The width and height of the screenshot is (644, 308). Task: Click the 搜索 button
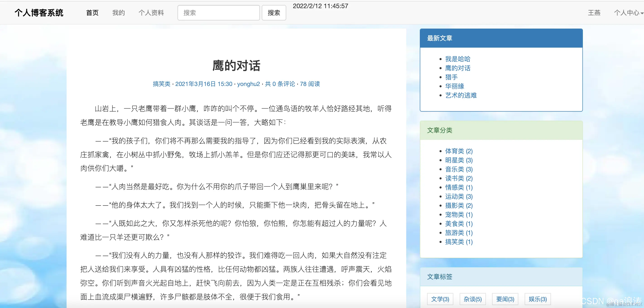click(x=274, y=12)
